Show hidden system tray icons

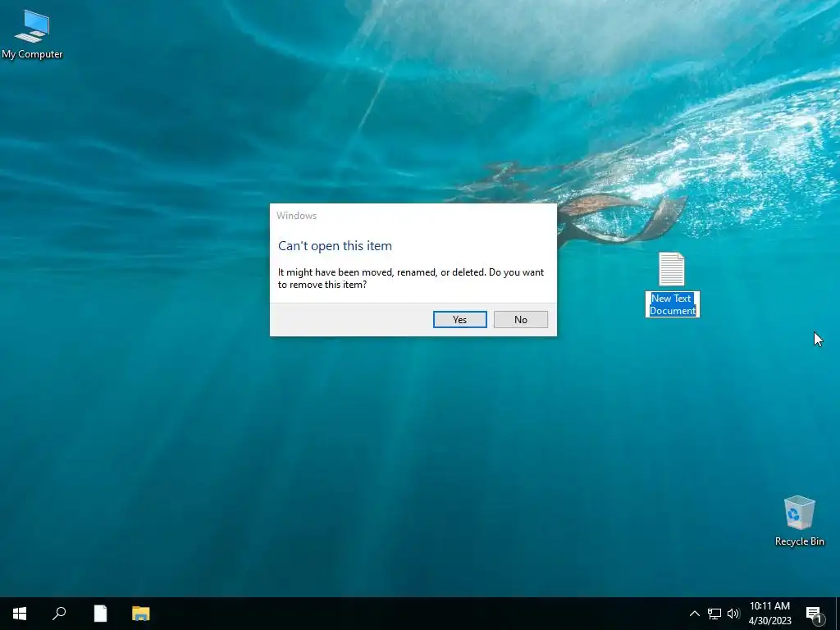coord(694,614)
